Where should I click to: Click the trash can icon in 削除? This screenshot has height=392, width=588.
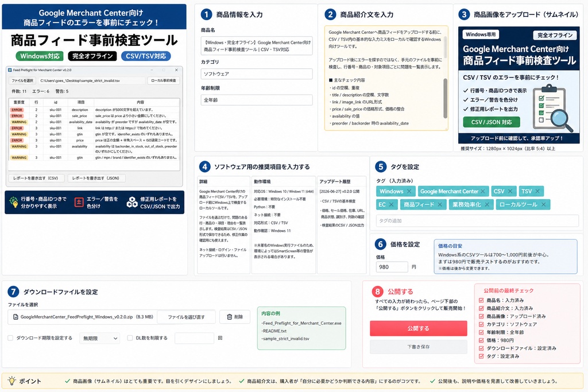point(229,317)
